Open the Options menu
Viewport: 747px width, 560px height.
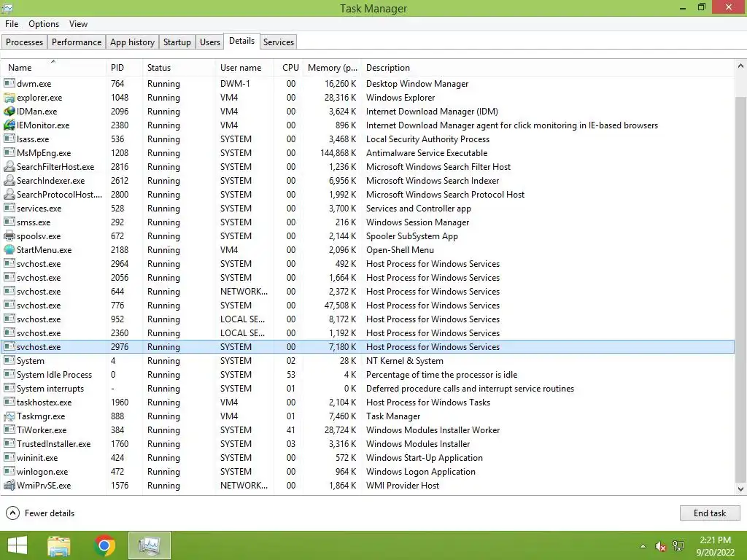[44, 24]
